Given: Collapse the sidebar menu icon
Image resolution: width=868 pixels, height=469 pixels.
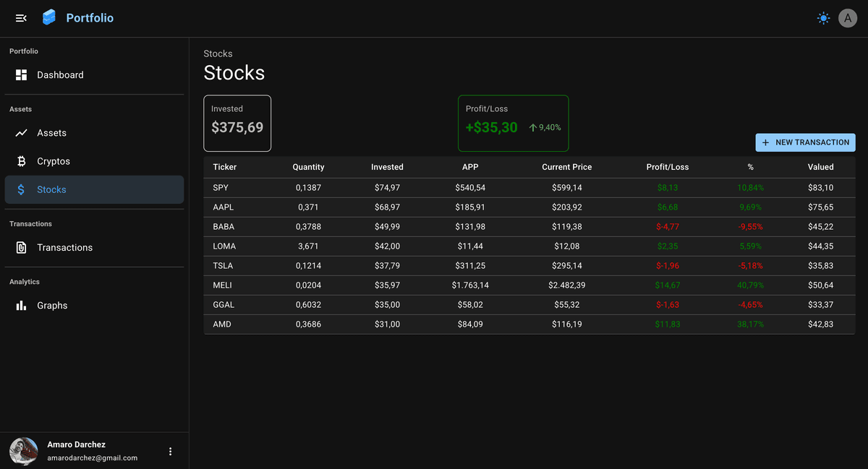Looking at the screenshot, I should coord(21,18).
